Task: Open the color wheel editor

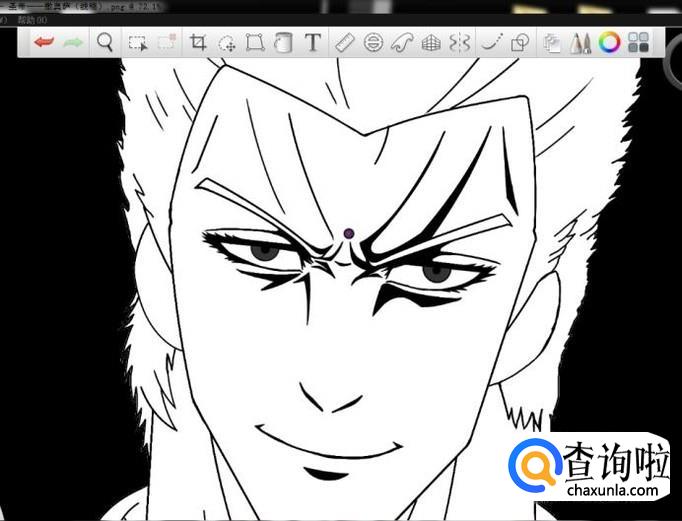Action: coord(609,42)
